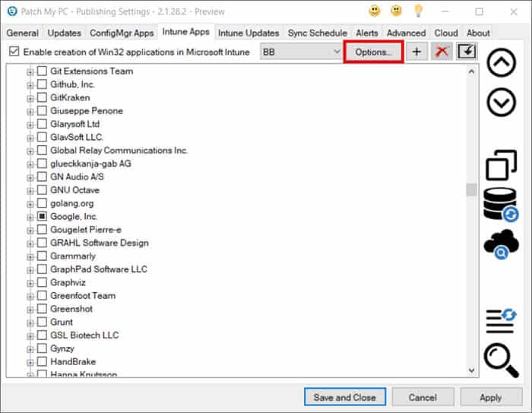This screenshot has width=532, height=413.
Task: Expand the GRAHL Software Design node
Action: (30, 244)
